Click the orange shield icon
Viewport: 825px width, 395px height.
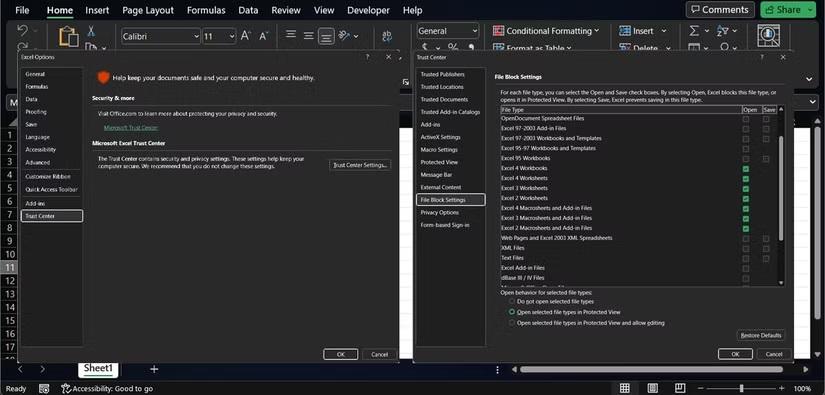(x=103, y=78)
